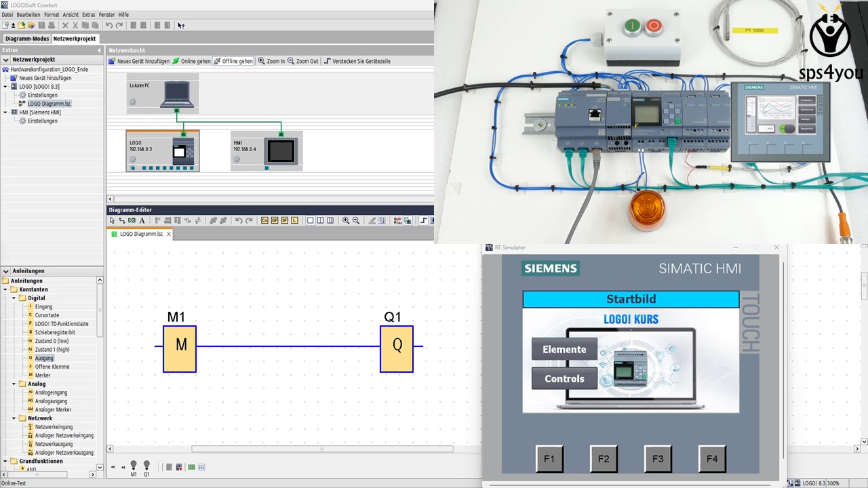Toggle M1 lamp in simulation bar

tap(134, 466)
